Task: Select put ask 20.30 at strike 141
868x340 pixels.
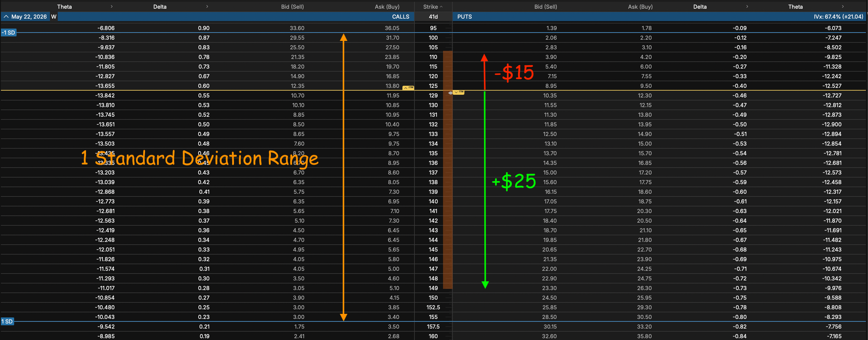Action: pyautogui.click(x=644, y=211)
